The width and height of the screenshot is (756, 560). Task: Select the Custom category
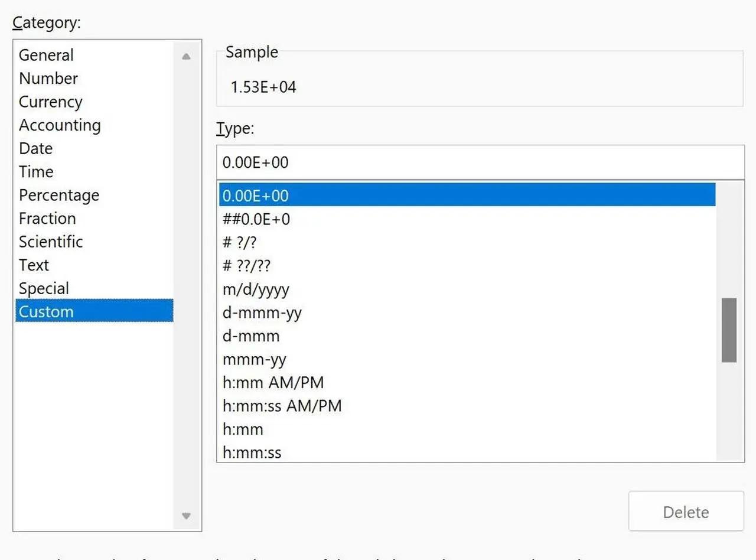tap(94, 311)
